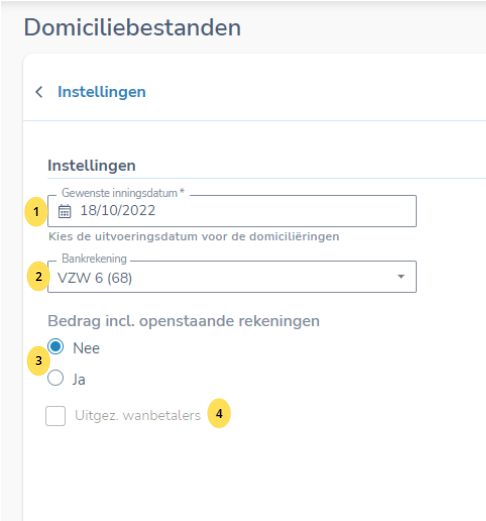Click the Bankrekening field label
Screen dimensions: 486x521
(x=94, y=258)
